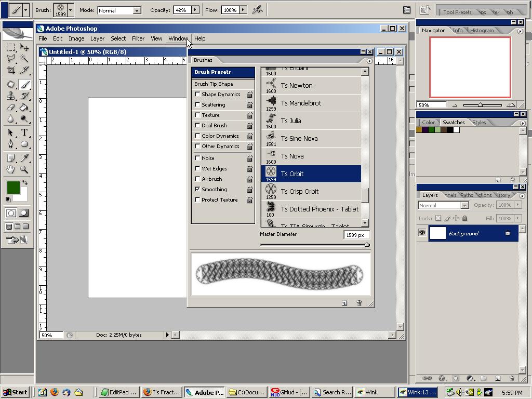The height and width of the screenshot is (399, 532).
Task: Open the Brush preset picker dropdown arrow
Action: tap(70, 10)
